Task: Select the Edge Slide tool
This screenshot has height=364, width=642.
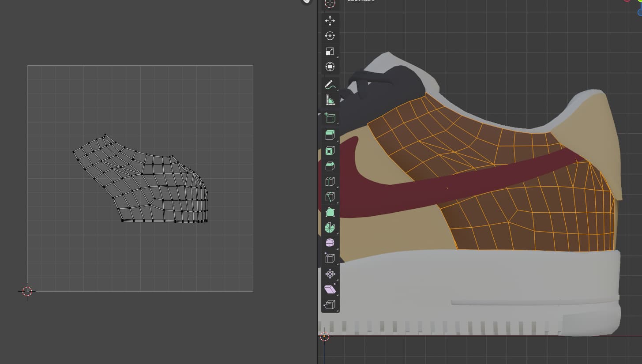Action: (x=330, y=259)
